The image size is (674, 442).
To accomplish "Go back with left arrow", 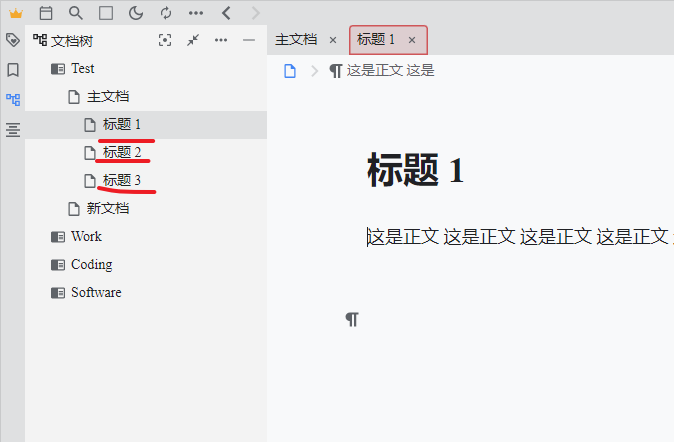I will [x=226, y=13].
